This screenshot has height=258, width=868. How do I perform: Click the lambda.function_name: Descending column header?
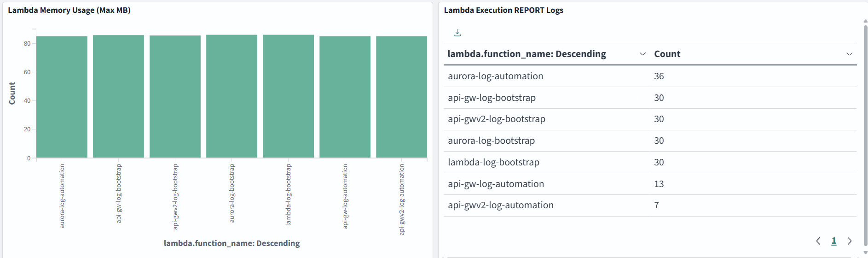click(x=527, y=54)
